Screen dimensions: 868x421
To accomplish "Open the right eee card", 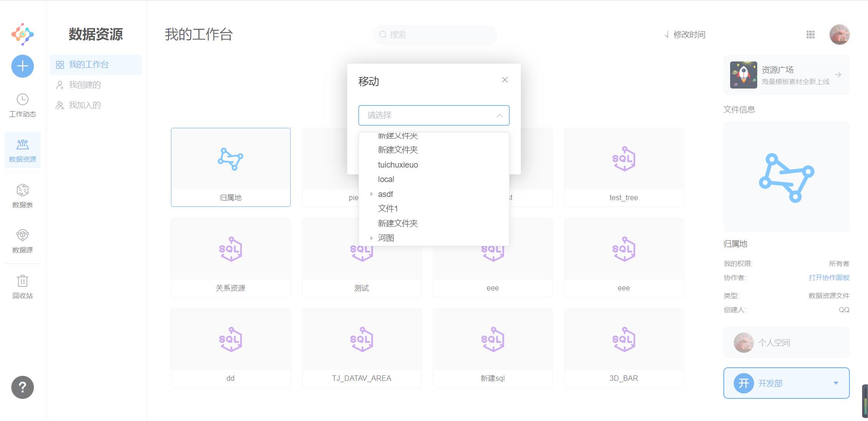I will coord(624,257).
